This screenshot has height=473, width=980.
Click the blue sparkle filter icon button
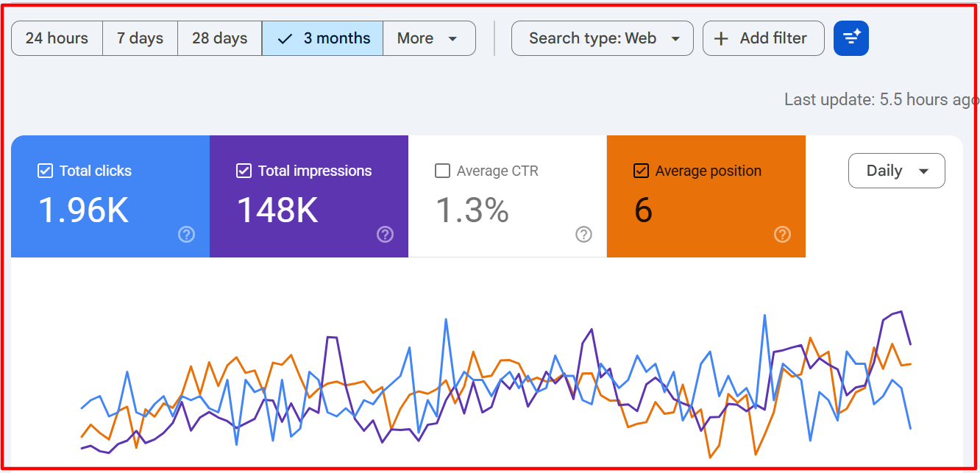coord(851,38)
